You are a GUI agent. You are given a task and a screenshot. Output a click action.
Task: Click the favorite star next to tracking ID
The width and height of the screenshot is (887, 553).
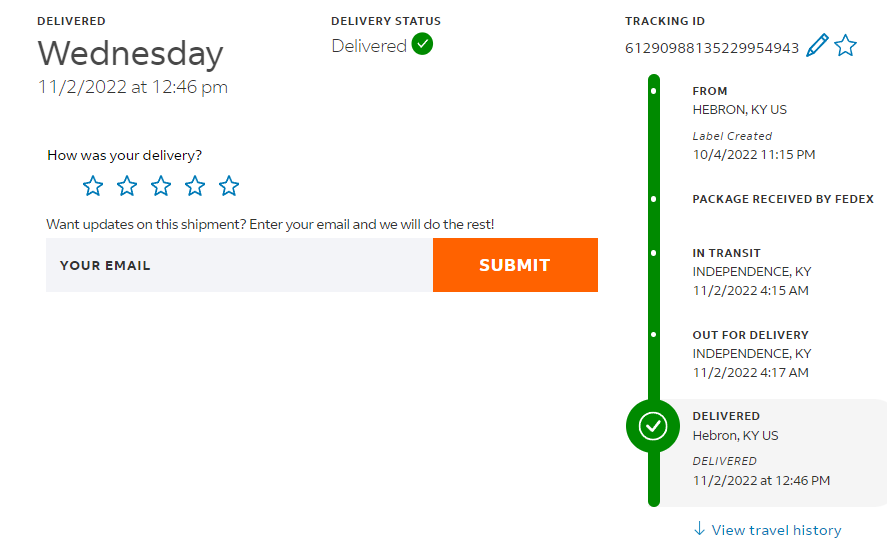(x=846, y=45)
